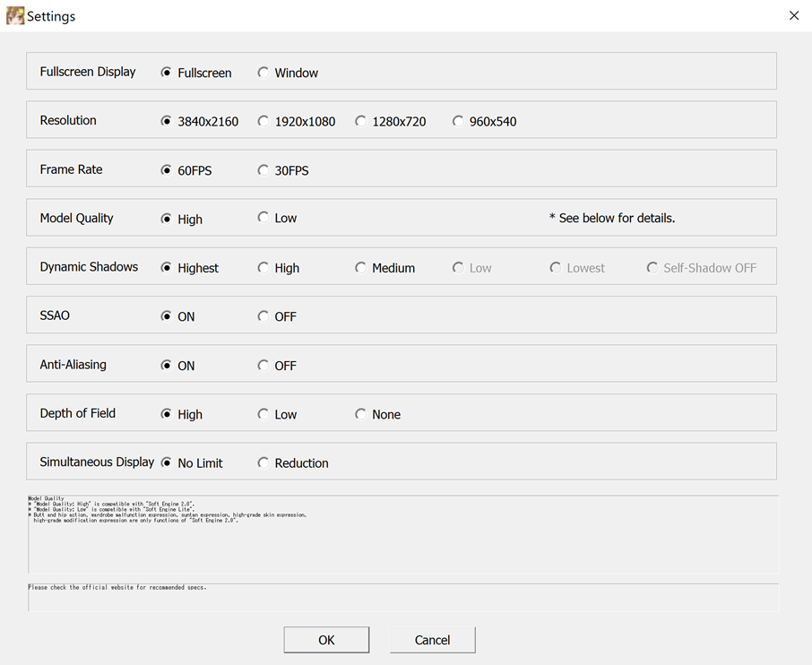812x665 pixels.
Task: Select High dynamic shadows
Action: click(x=263, y=267)
